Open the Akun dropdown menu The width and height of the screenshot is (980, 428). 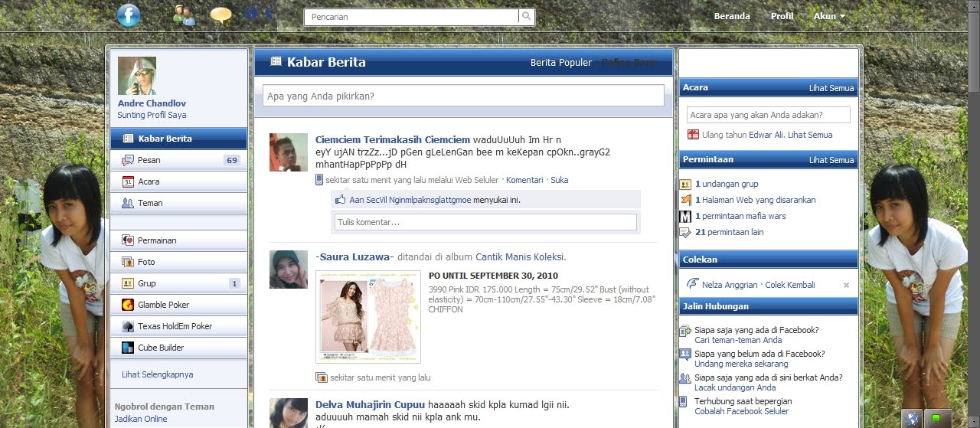coord(829,16)
